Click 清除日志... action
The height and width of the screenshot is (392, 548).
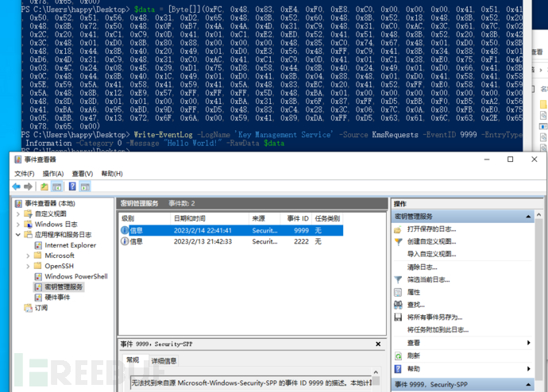(x=423, y=267)
